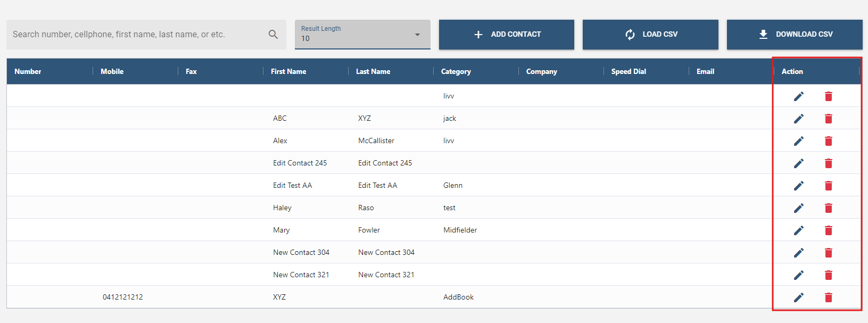Edit the Alex McCallister contact
868x323 pixels.
[798, 141]
